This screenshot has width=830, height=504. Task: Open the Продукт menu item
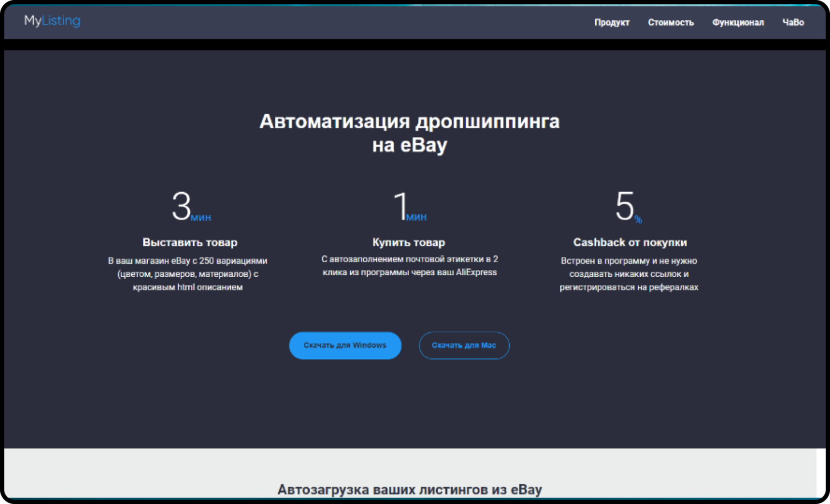click(612, 22)
